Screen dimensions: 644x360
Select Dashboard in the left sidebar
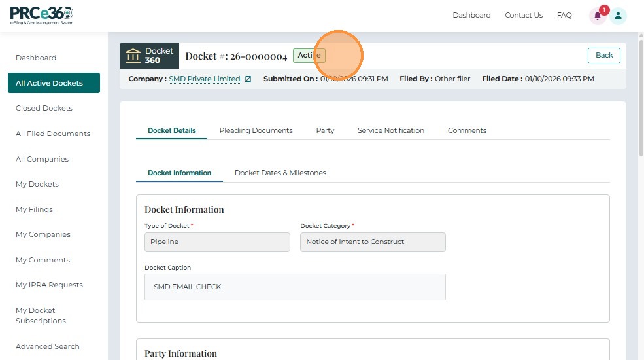coord(36,58)
